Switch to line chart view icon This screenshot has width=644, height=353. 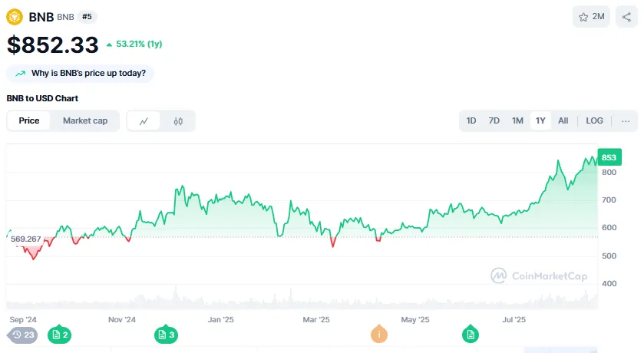(144, 121)
